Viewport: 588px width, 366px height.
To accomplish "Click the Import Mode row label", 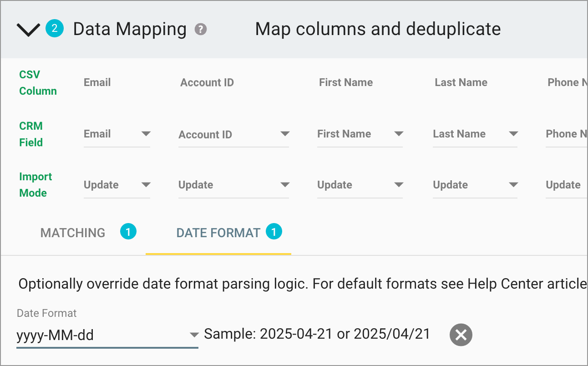I will 35,185.
